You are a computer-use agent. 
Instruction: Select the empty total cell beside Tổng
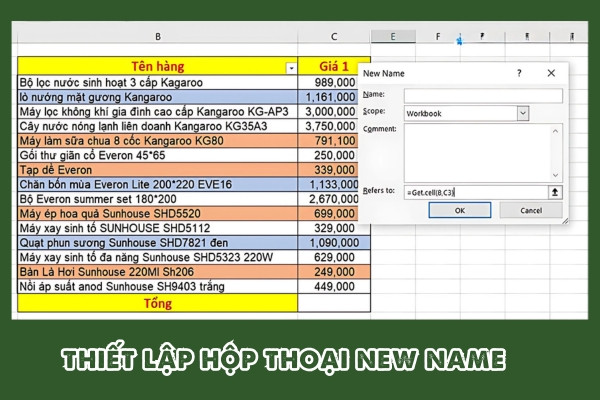(x=334, y=303)
